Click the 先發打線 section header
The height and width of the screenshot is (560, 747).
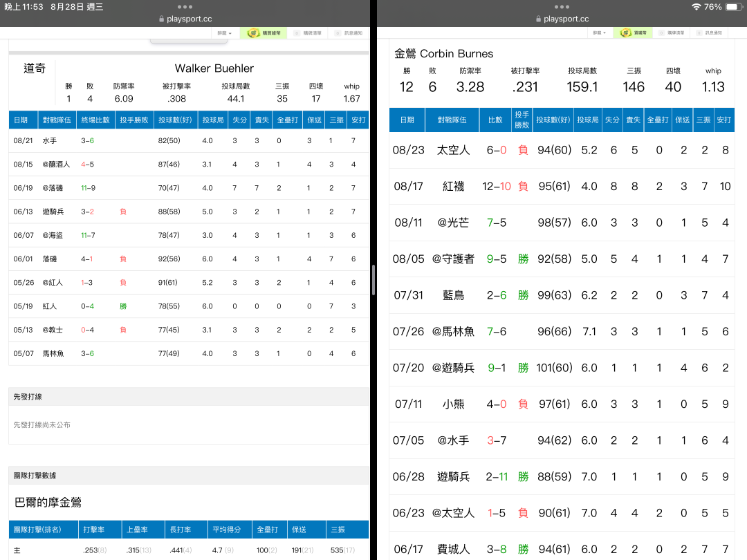click(x=189, y=397)
